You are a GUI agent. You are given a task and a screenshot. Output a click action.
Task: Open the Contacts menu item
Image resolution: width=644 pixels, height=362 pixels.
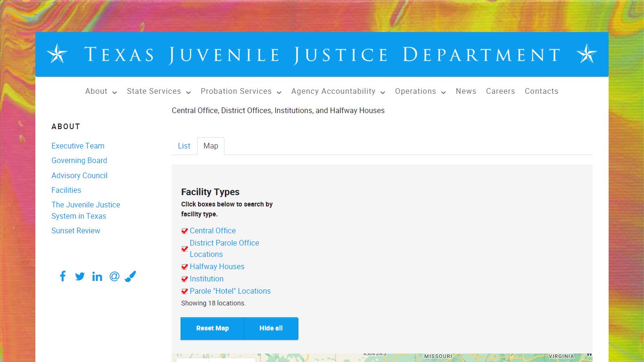[542, 91]
